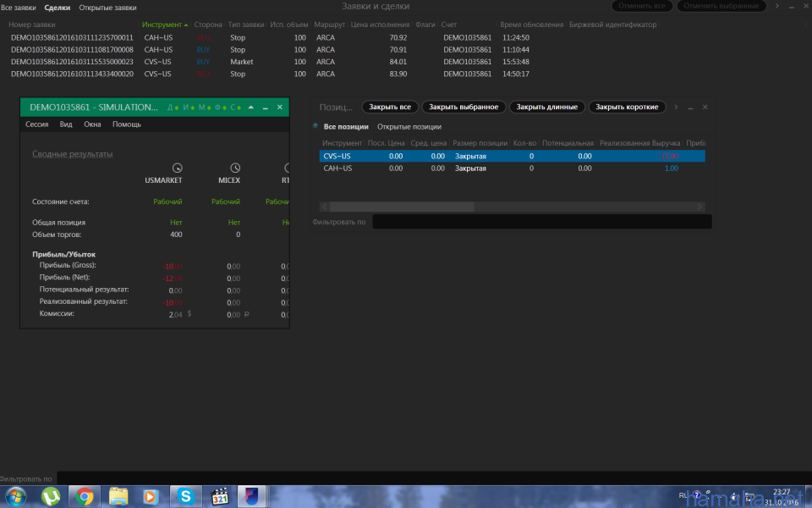Click the И status indicator in title bar
The height and width of the screenshot is (508, 812).
[188, 108]
